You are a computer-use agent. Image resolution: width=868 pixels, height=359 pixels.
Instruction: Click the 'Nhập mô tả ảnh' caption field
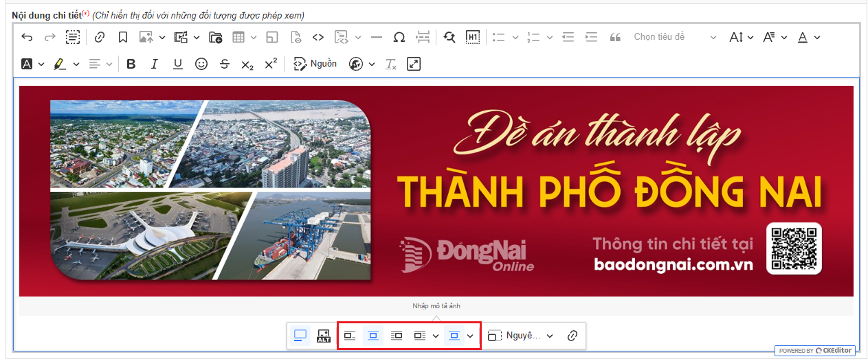pos(436,306)
